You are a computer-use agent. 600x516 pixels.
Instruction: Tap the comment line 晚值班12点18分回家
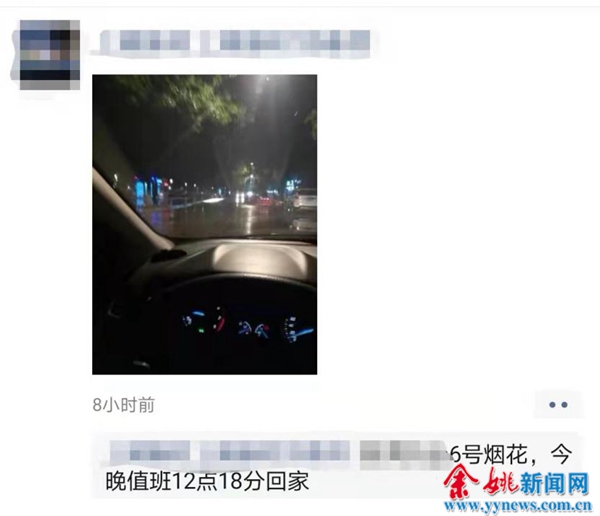(x=207, y=482)
